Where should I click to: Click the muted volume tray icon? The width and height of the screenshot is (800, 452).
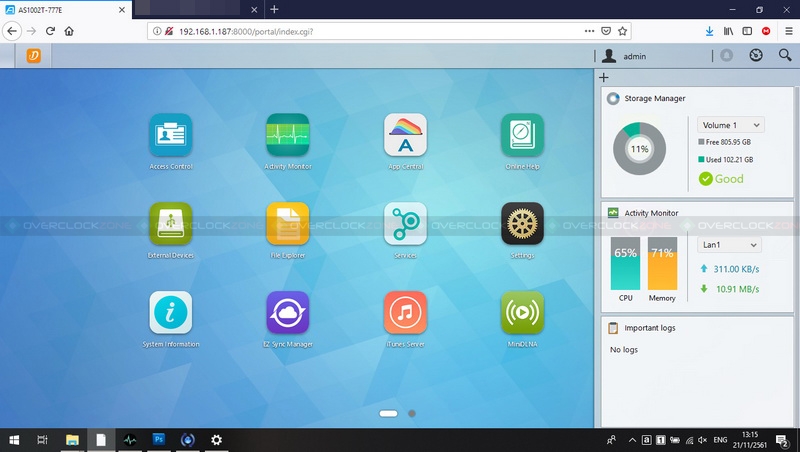703,440
